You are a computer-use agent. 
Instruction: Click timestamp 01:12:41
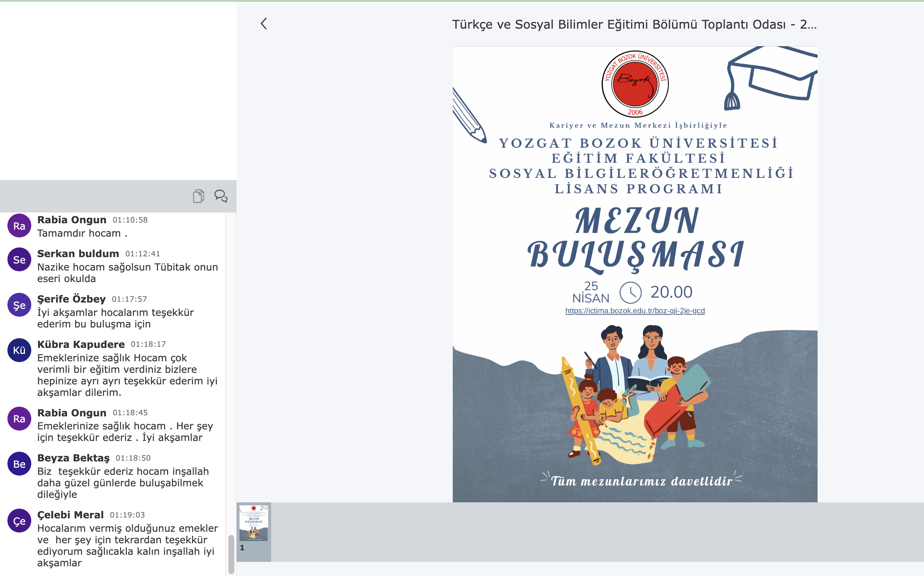coord(143,254)
